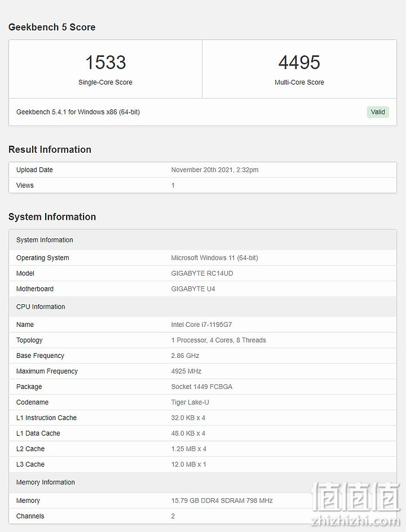
Task: Click the Maximum Frequency label
Action: click(47, 371)
